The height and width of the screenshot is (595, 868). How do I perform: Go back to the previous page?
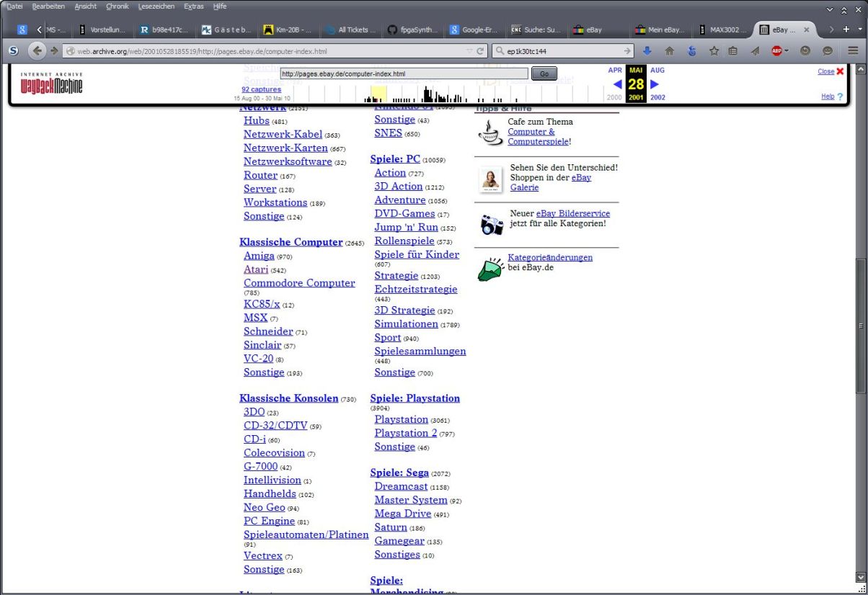(x=37, y=51)
